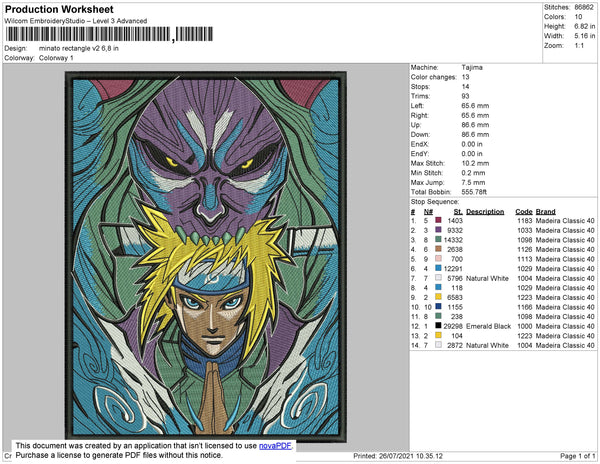
Task: Click the Left value '65.6 mm'
Action: click(x=475, y=106)
